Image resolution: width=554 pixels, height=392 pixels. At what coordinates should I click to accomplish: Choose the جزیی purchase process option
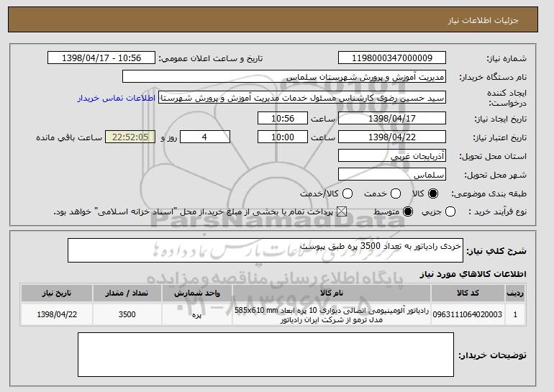[450, 212]
